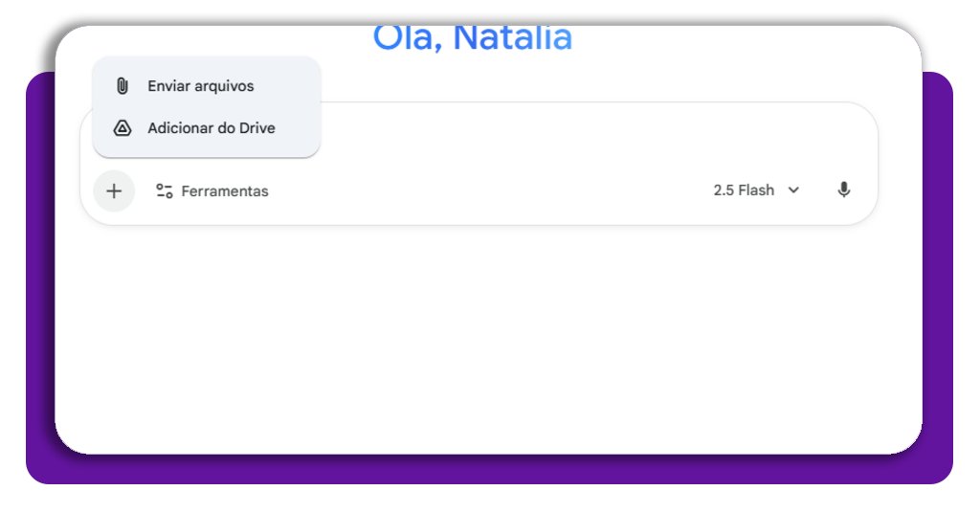Open the Ferramentas tools button
The image size is (980, 513).
[212, 190]
